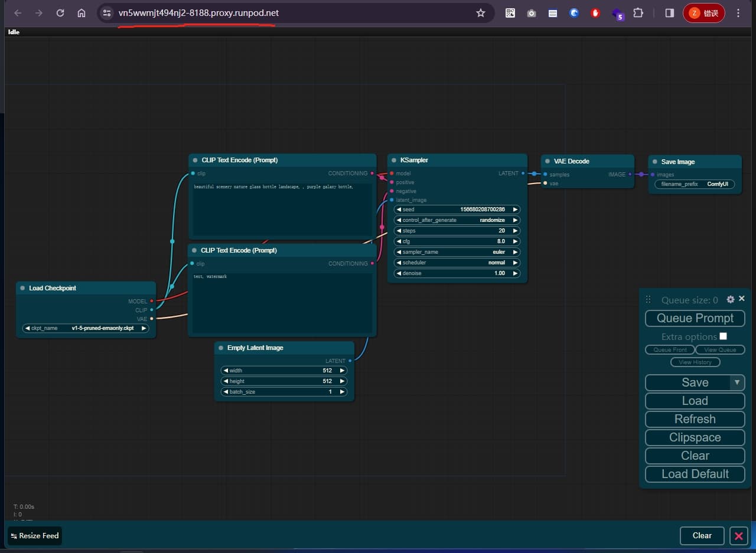756x553 pixels.
Task: Open the browser three-dot menu
Action: [738, 13]
